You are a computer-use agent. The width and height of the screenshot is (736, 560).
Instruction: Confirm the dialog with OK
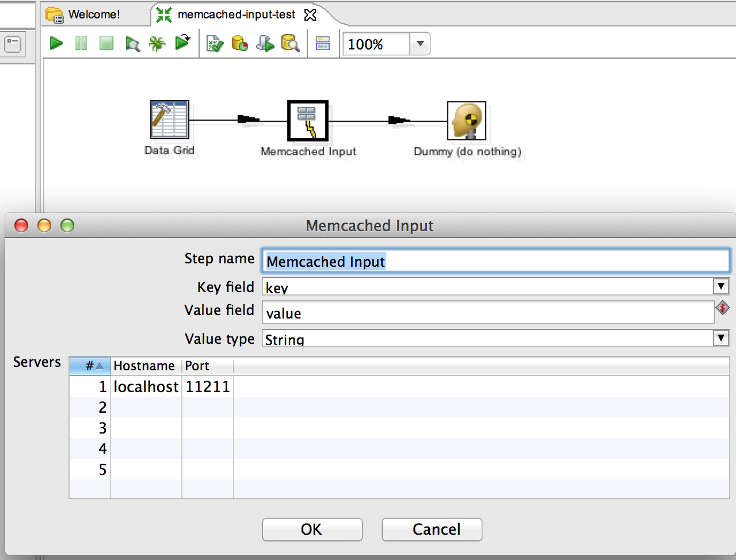click(x=312, y=530)
